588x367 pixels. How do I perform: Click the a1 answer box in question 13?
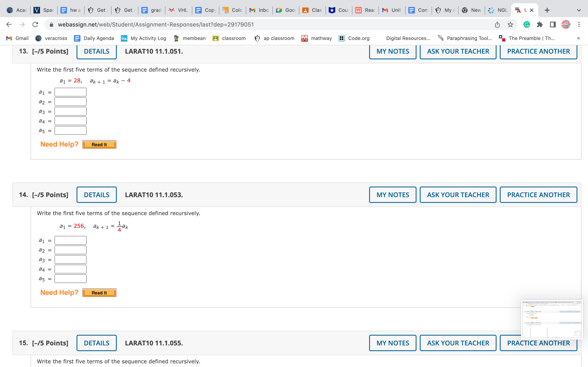(x=70, y=92)
